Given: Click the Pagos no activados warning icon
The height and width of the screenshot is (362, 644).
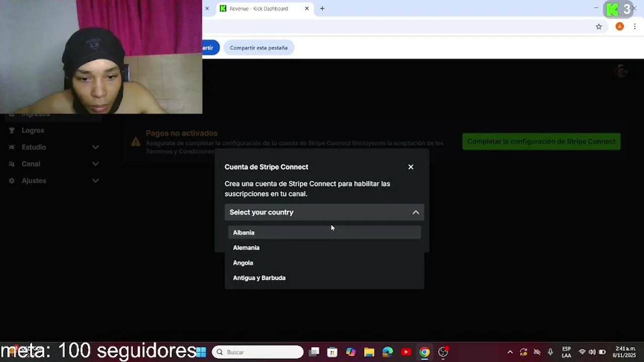Looking at the screenshot, I should point(136,142).
